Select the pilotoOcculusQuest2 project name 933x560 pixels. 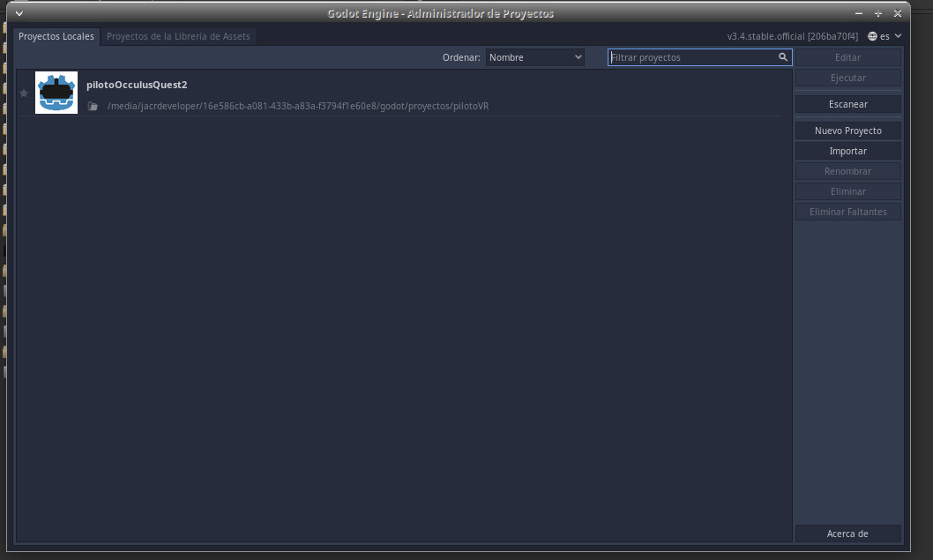coord(137,85)
